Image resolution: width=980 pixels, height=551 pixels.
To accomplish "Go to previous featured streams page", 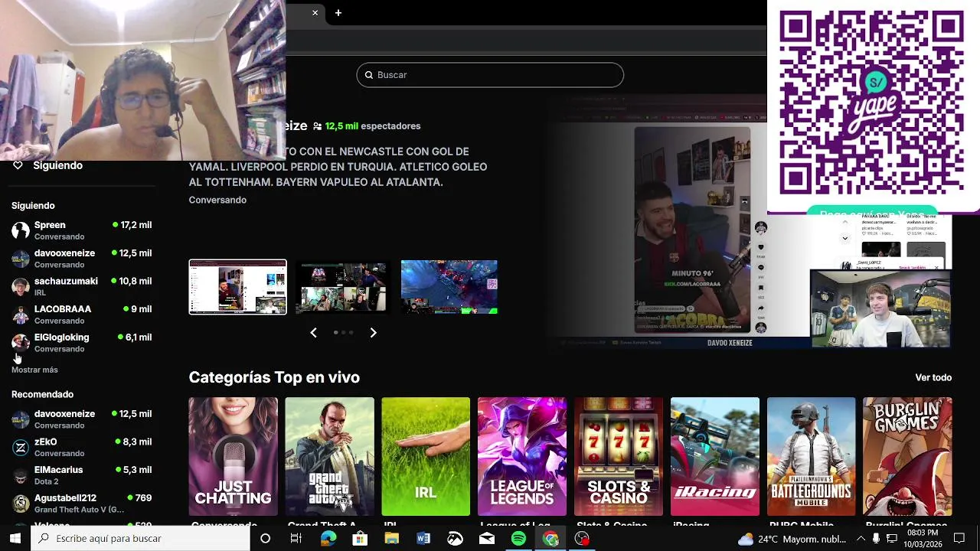I will 313,332.
